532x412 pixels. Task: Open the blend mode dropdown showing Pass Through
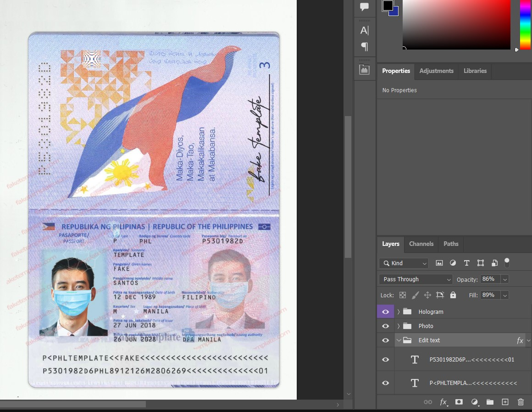tap(415, 279)
